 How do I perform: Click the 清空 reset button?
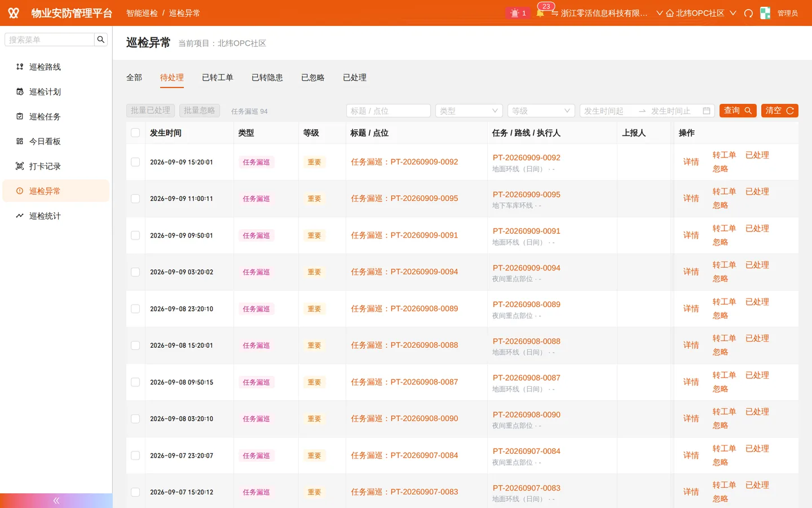(780, 111)
